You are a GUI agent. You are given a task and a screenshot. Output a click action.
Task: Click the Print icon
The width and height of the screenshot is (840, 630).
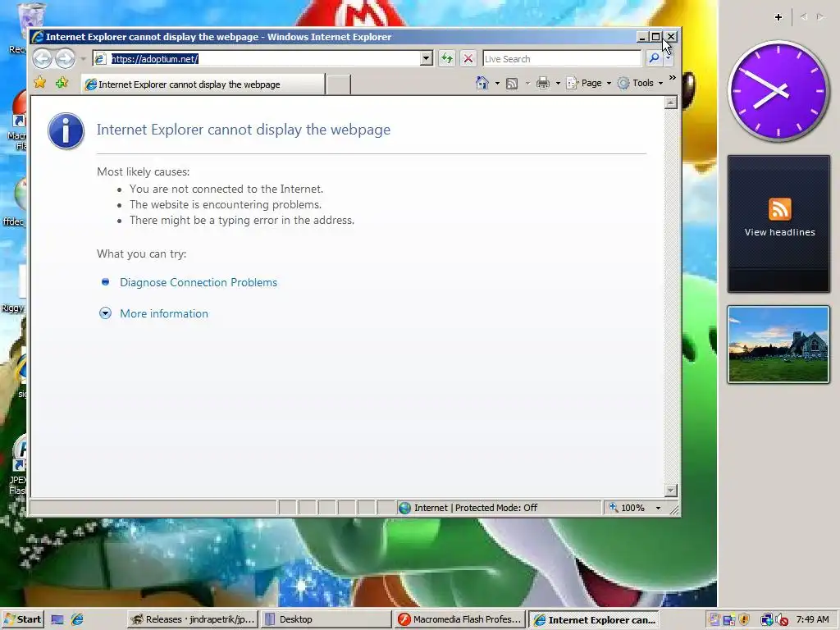click(x=543, y=83)
